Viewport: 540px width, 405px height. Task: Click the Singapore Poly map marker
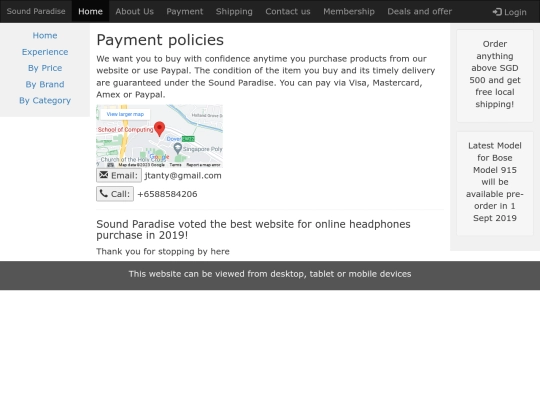pos(177,148)
